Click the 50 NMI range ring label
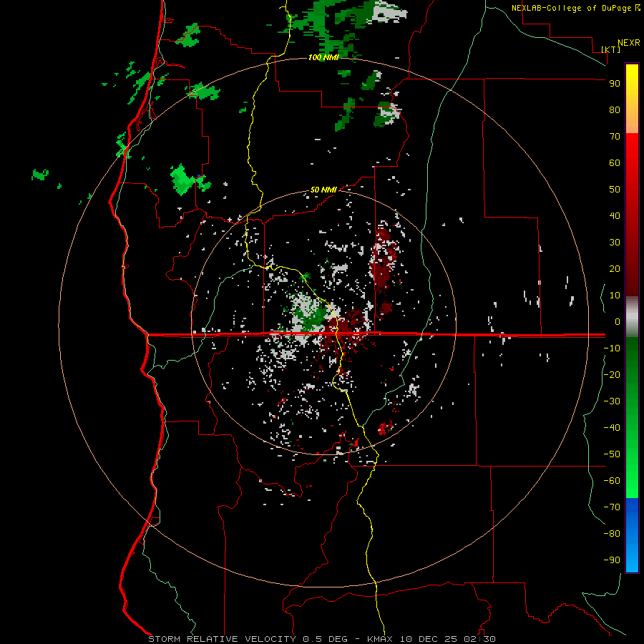The image size is (644, 644). click(x=323, y=190)
